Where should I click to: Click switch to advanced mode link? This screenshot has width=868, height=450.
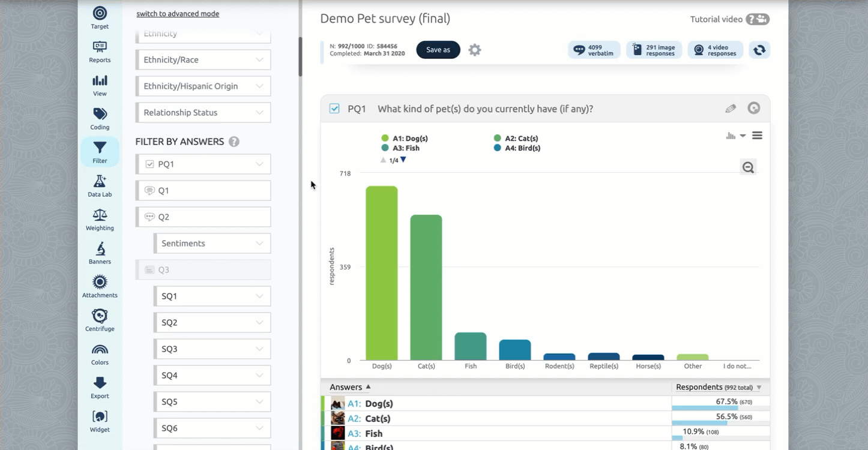point(178,14)
